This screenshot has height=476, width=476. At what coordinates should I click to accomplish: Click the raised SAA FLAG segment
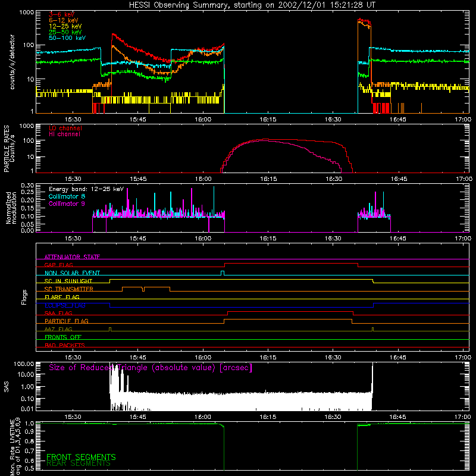pos(290,311)
